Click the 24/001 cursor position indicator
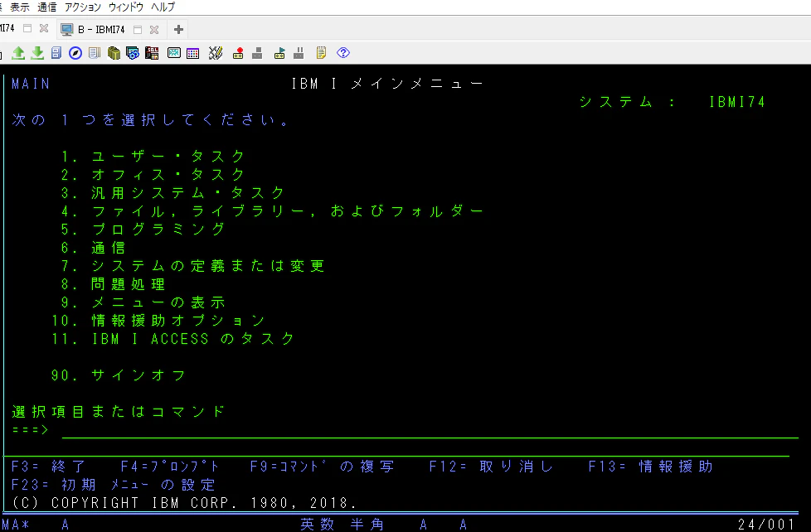 766,525
